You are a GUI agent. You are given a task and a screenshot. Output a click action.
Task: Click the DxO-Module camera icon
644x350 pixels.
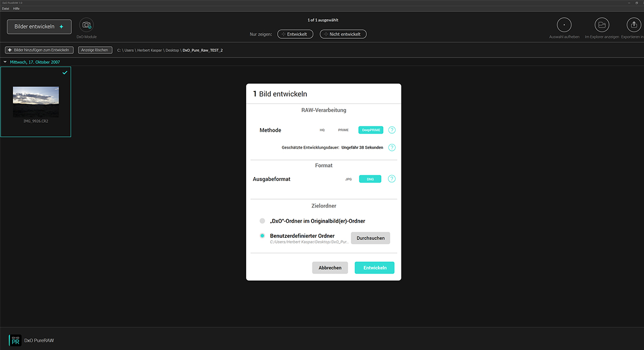[x=87, y=25]
